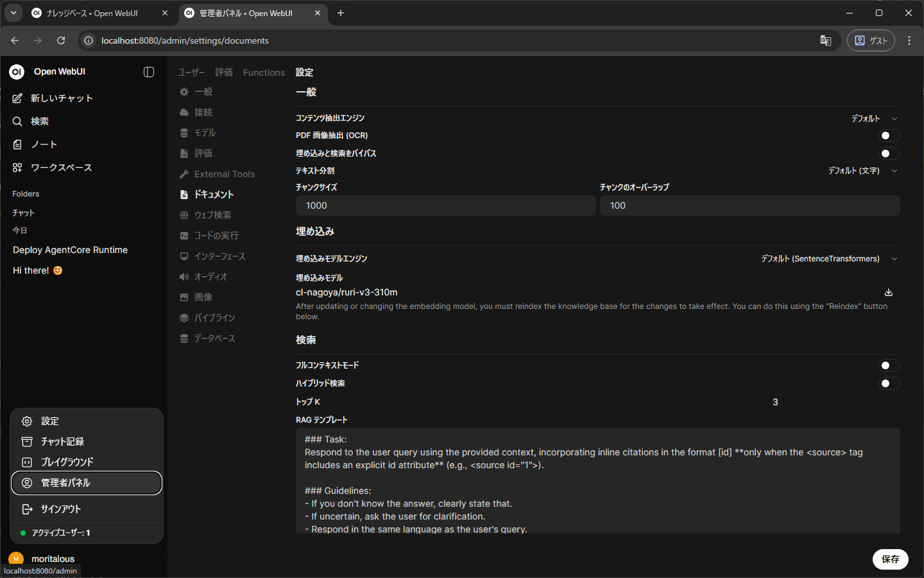Switch to the Functions tab

tap(264, 73)
